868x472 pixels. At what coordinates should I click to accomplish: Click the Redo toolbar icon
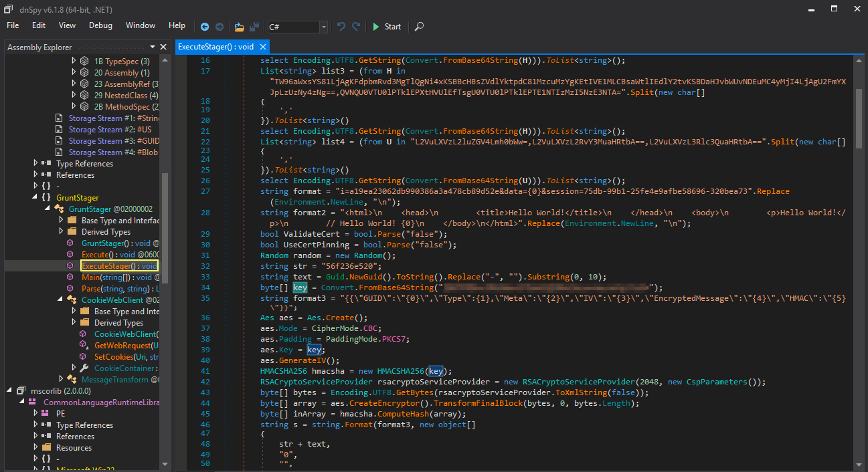[x=356, y=27]
